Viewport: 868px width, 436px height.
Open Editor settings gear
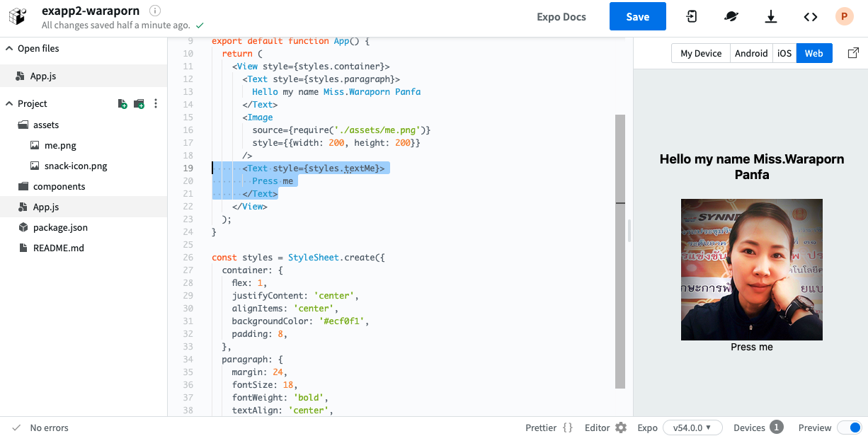point(621,428)
